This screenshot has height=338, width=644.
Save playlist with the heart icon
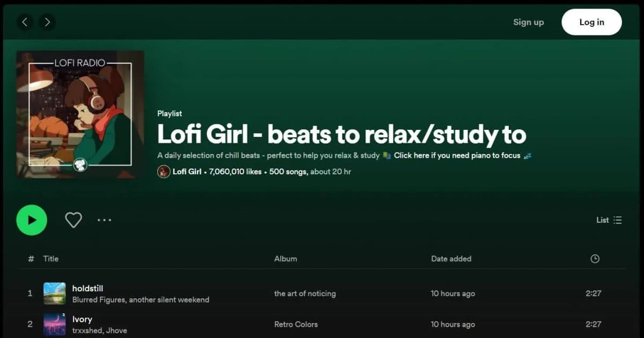(x=74, y=220)
